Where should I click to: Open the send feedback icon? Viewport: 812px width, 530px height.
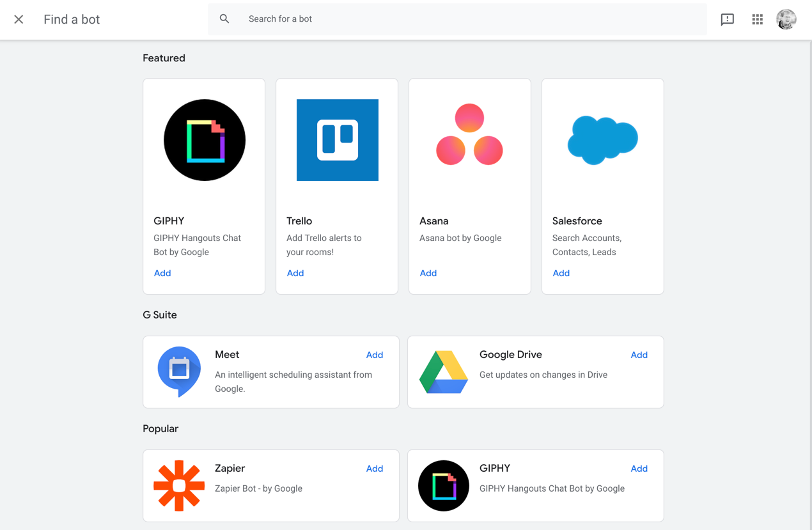[x=728, y=19]
